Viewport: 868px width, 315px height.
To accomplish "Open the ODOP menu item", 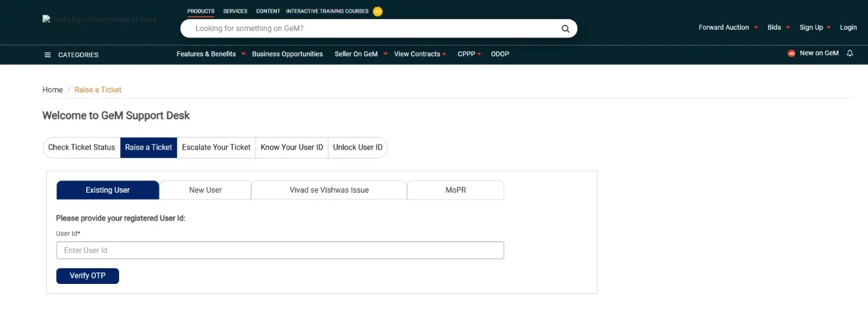I will point(500,54).
